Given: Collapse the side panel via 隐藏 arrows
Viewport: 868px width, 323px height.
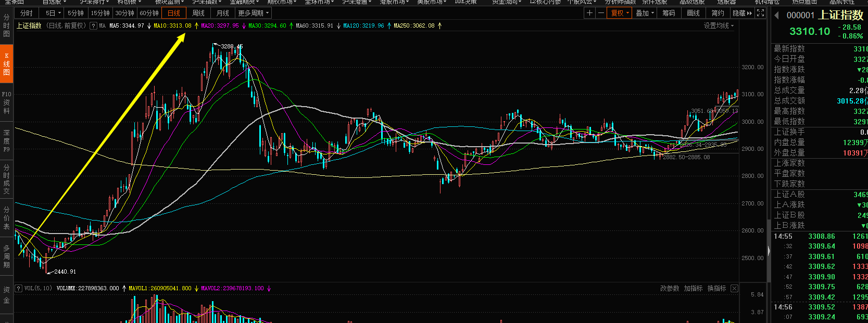Looking at the screenshot, I should pyautogui.click(x=742, y=13).
